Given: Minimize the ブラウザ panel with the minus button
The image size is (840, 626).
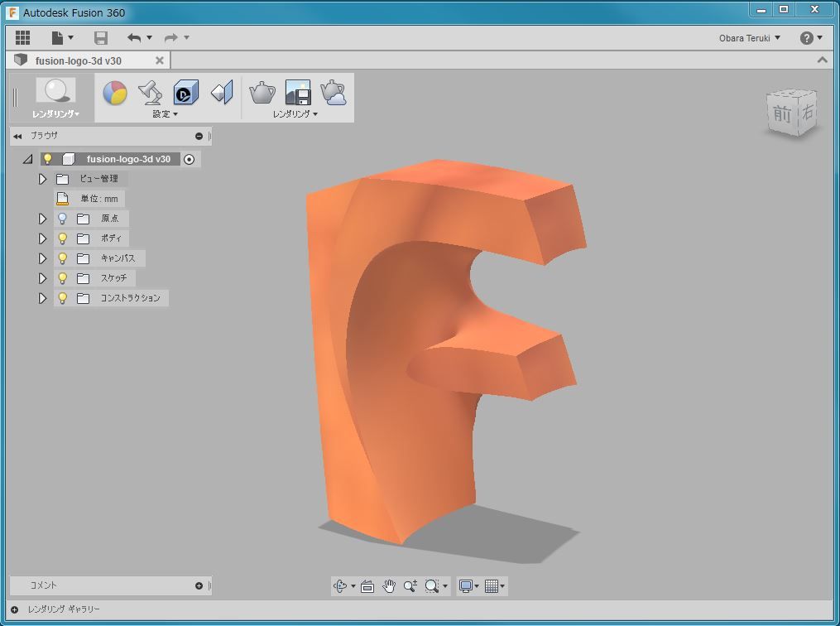Looking at the screenshot, I should tap(199, 136).
